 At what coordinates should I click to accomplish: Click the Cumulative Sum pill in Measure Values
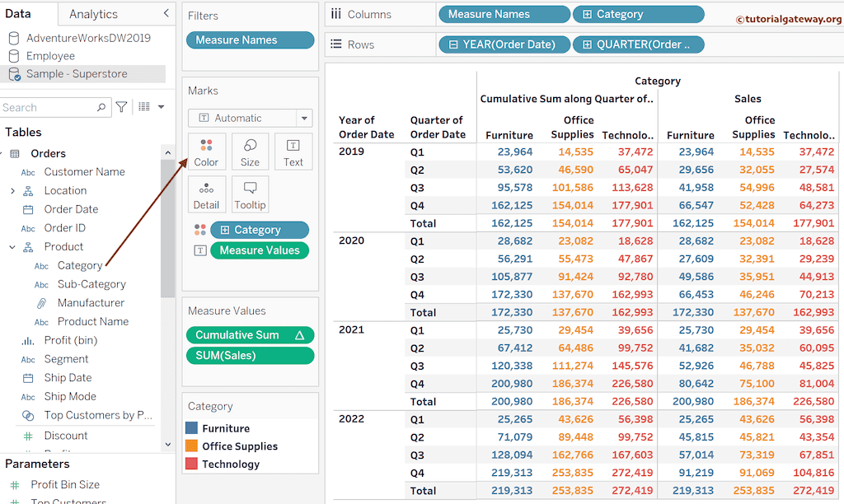coord(250,335)
